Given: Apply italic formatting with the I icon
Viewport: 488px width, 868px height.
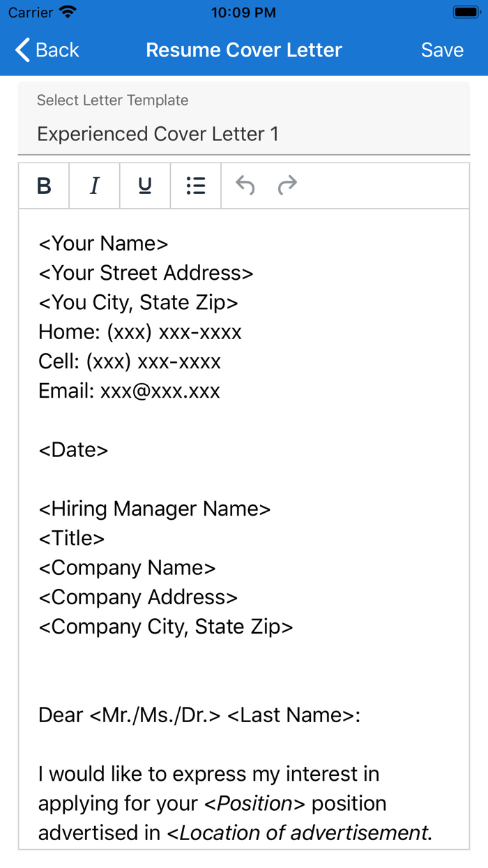Looking at the screenshot, I should point(94,186).
